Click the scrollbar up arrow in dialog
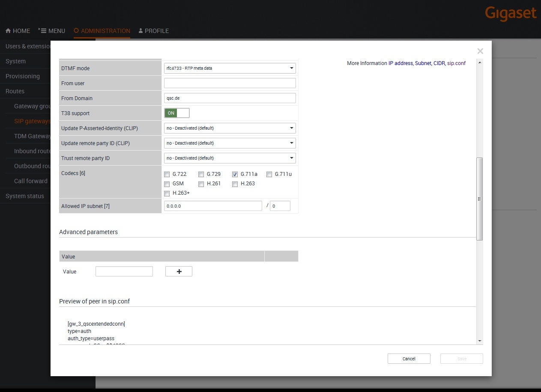This screenshot has width=541, height=392. (x=480, y=63)
